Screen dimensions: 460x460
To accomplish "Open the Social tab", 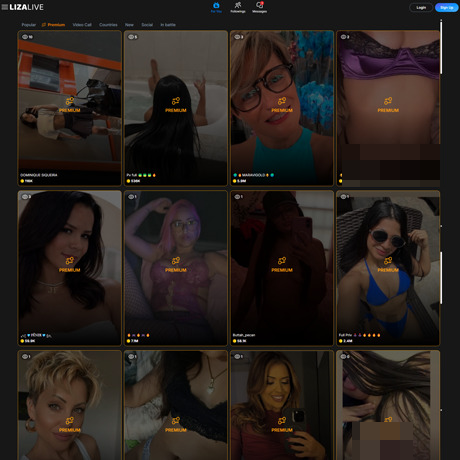I will click(x=147, y=25).
